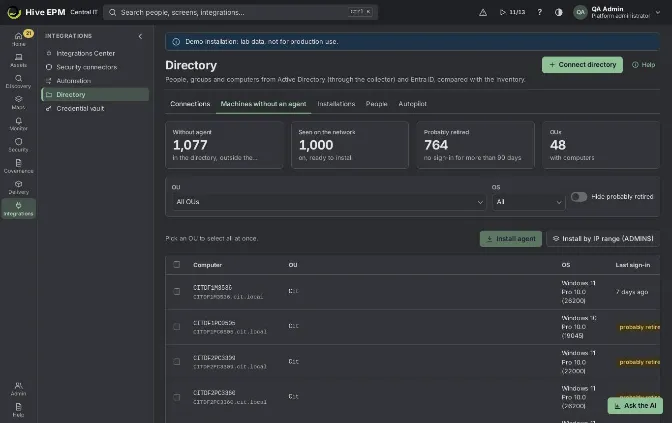This screenshot has width=672, height=423.
Task: Select Directory in the side panel
Action: click(x=95, y=94)
